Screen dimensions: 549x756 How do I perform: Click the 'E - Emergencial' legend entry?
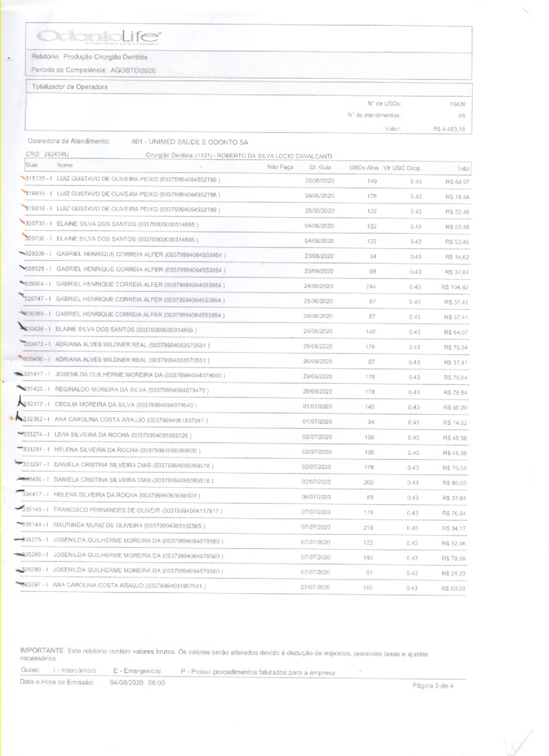137,671
